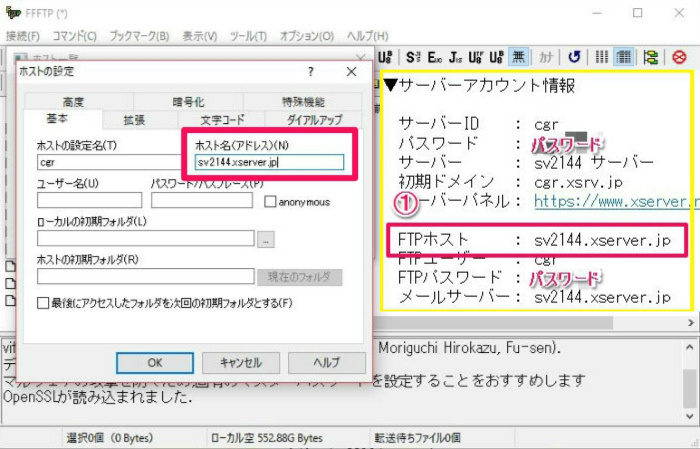Viewport: 700px width, 449px height.
Task: Click the ユーザー名 input field
Action: point(90,200)
